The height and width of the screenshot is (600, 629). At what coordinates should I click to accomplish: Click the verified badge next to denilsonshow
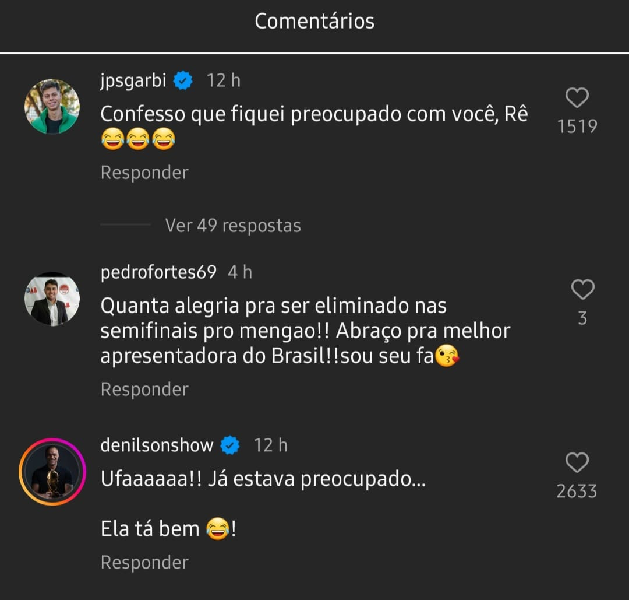click(x=231, y=445)
